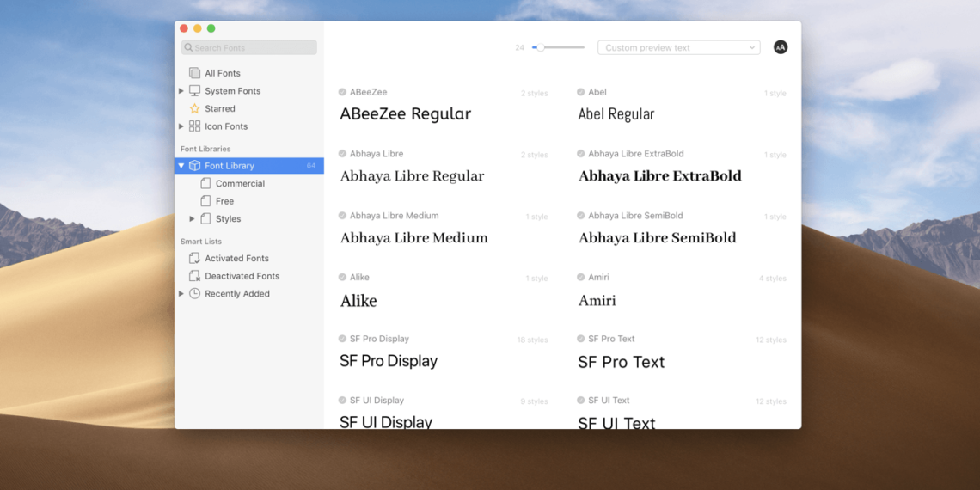Click the large SF Pro Display preview
This screenshot has height=490, width=980.
(389, 361)
